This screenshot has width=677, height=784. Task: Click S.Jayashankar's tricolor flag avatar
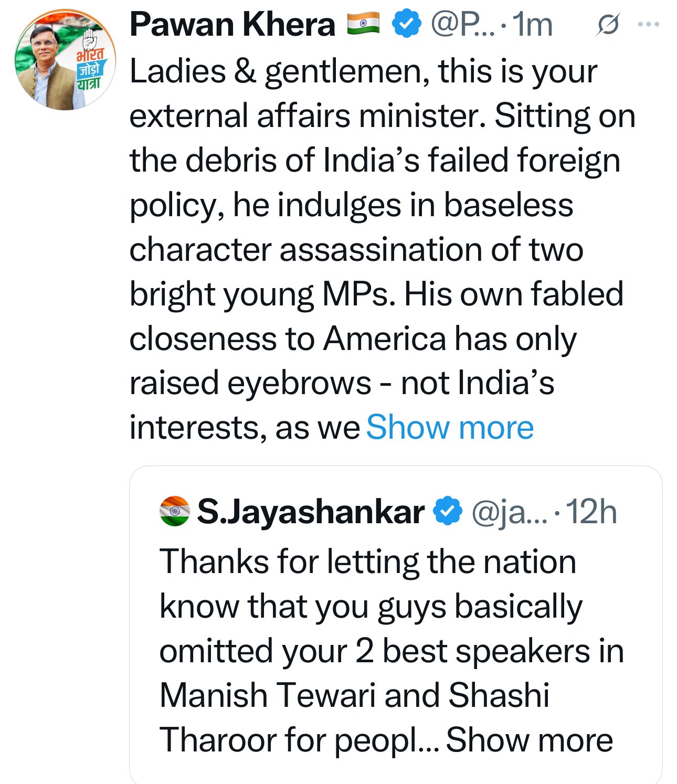(174, 511)
